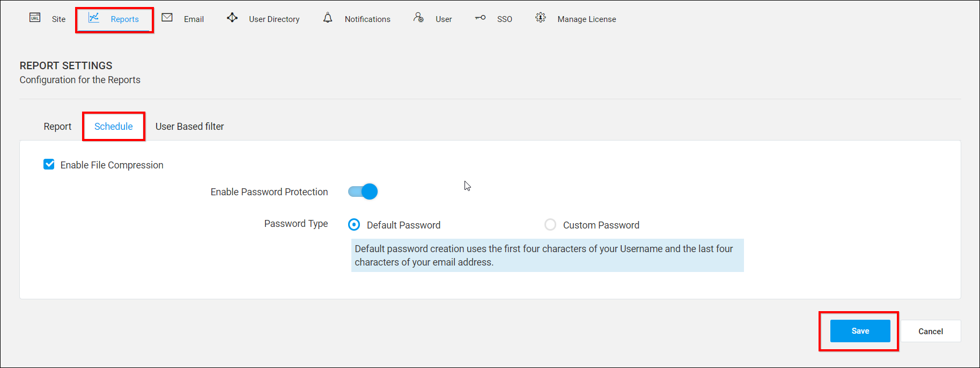
Task: Select Default Password radio button
Action: (x=354, y=225)
